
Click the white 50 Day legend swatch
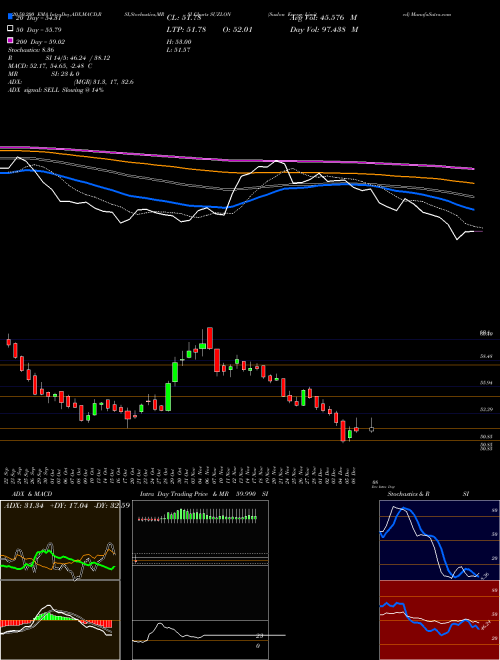[11, 29]
